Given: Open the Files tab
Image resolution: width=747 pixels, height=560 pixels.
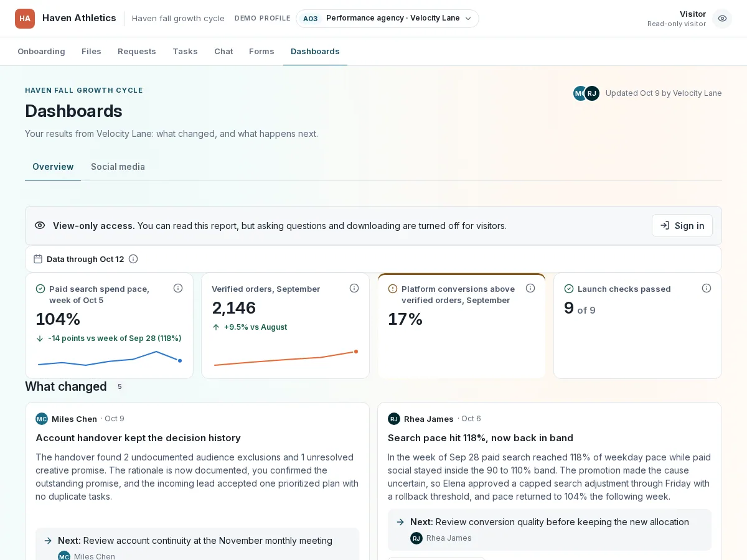Looking at the screenshot, I should click(x=92, y=52).
